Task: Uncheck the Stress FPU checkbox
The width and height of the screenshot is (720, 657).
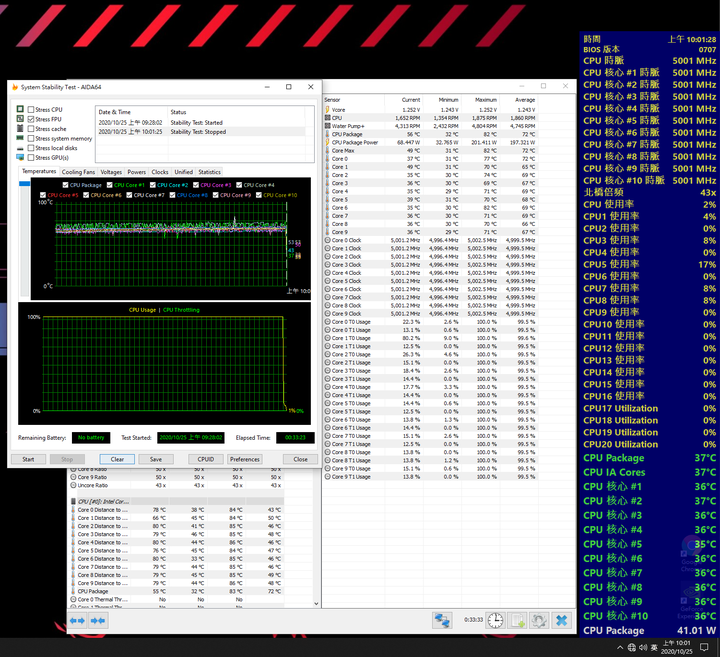Action: [31, 119]
